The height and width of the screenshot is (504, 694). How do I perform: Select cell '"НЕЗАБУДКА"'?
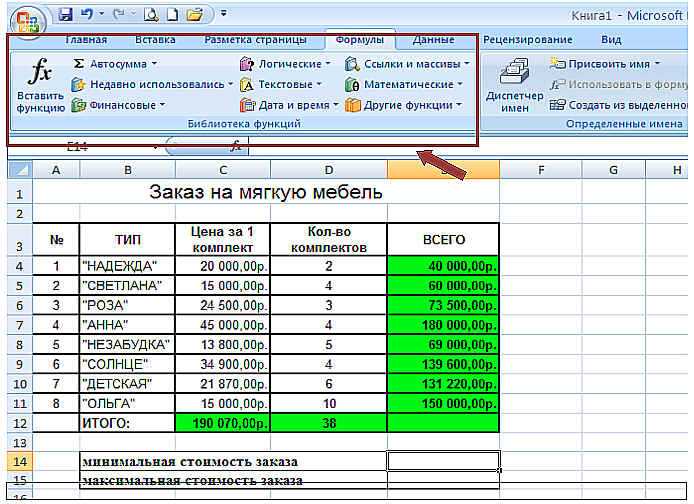127,344
